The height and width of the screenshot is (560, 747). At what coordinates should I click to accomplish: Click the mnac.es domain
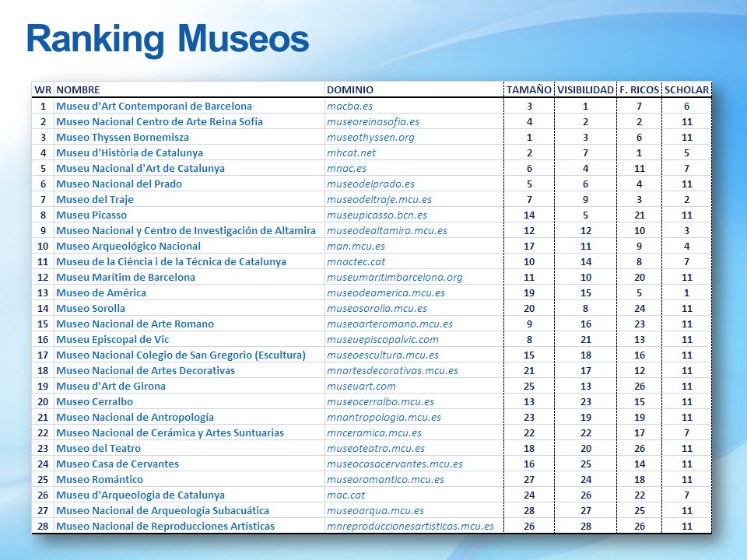pos(347,169)
